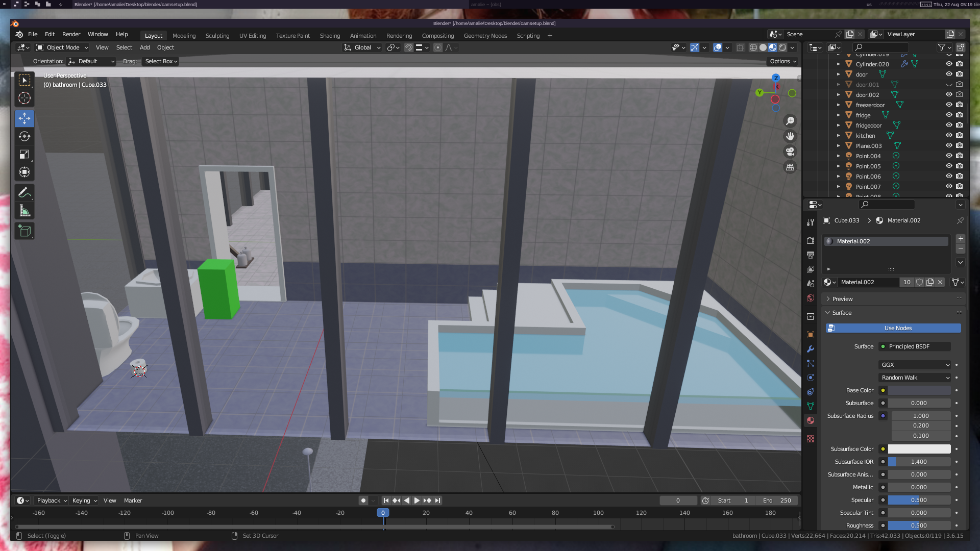Click the viewport Options button

pos(783,61)
